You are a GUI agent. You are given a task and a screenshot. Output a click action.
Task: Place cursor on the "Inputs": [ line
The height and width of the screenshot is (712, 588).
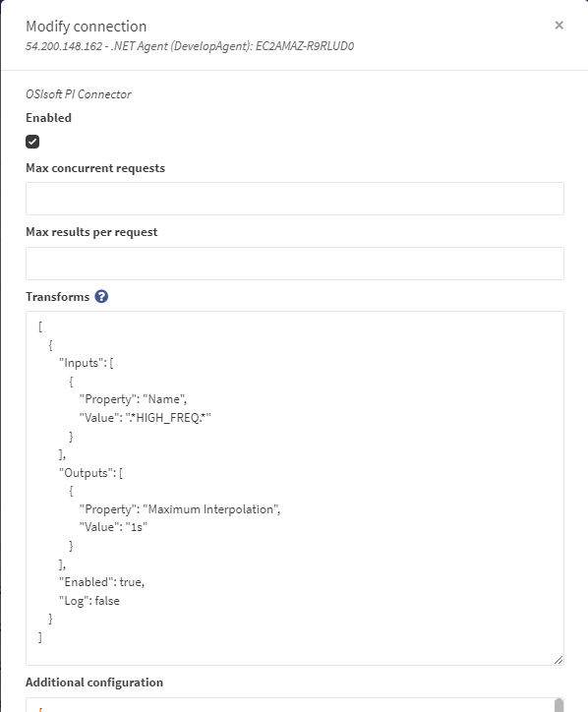(x=87, y=363)
